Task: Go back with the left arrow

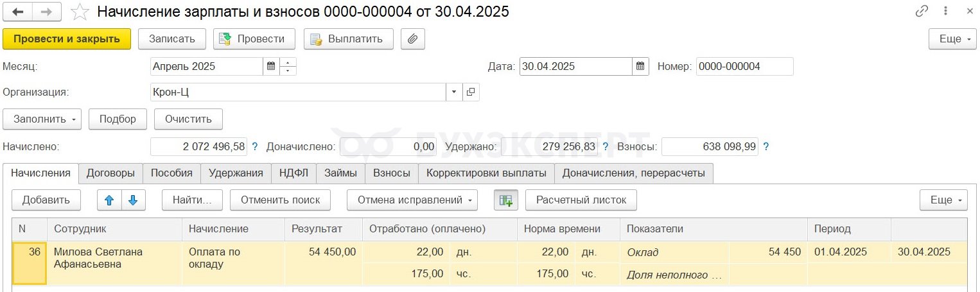Action: tap(18, 12)
